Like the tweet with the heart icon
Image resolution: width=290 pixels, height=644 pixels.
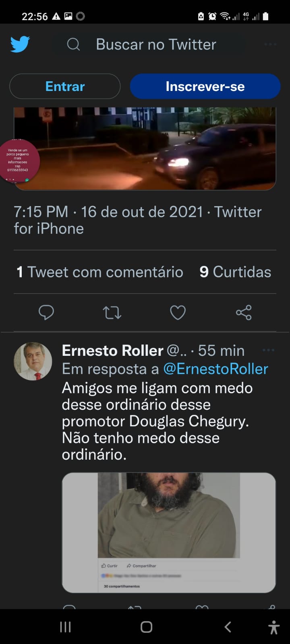pyautogui.click(x=178, y=312)
